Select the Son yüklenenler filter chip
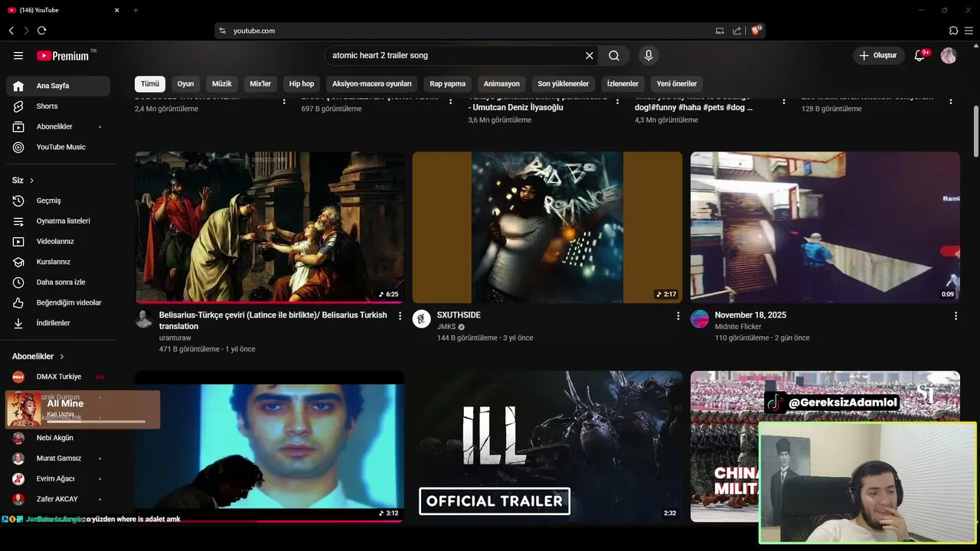Viewport: 980px width, 551px height. coord(563,84)
